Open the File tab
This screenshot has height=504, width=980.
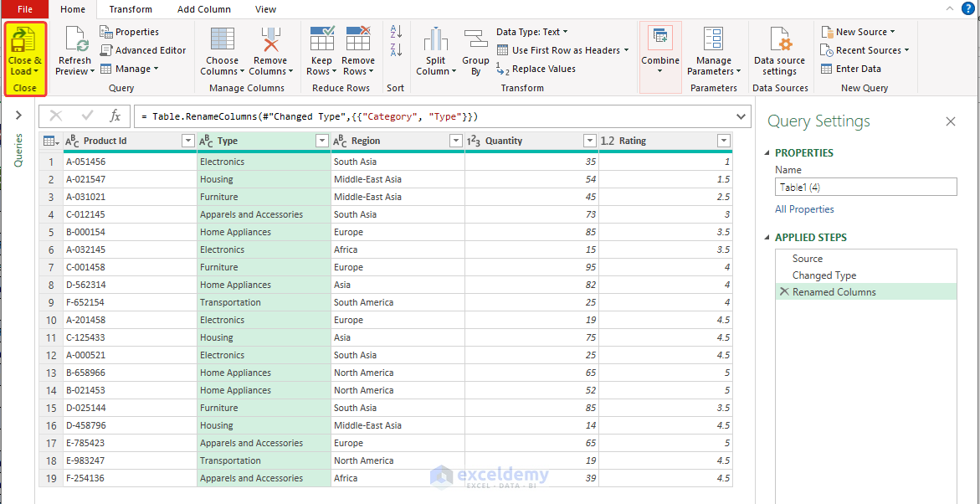pyautogui.click(x=25, y=9)
